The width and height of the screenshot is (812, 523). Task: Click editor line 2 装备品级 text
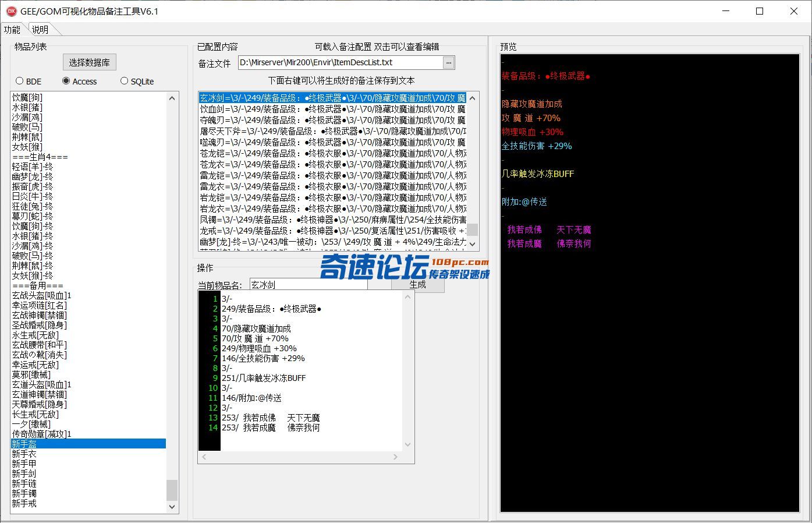[x=271, y=309]
